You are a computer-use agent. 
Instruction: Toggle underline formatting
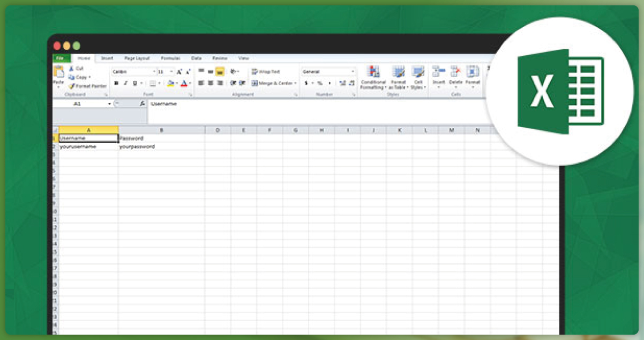(134, 83)
